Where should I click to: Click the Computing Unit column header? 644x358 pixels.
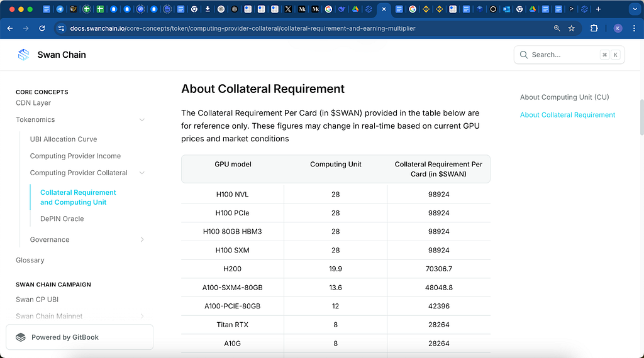tap(336, 165)
